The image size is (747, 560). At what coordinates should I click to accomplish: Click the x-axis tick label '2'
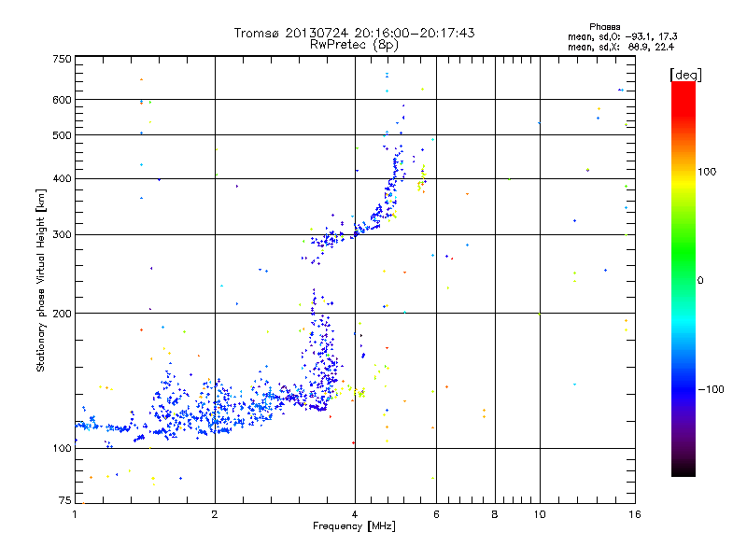[x=215, y=514]
